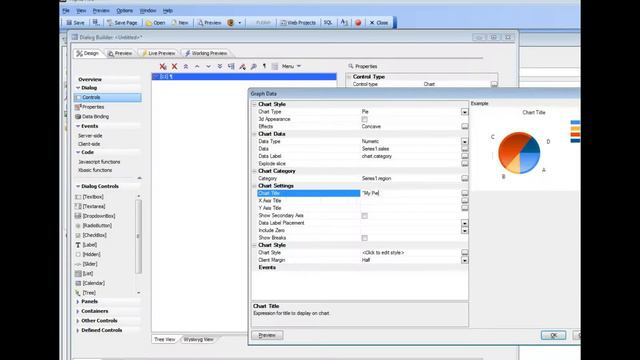Click '<Click to edit style>' Chart Style value
The height and width of the screenshot is (360, 640).
click(383, 253)
